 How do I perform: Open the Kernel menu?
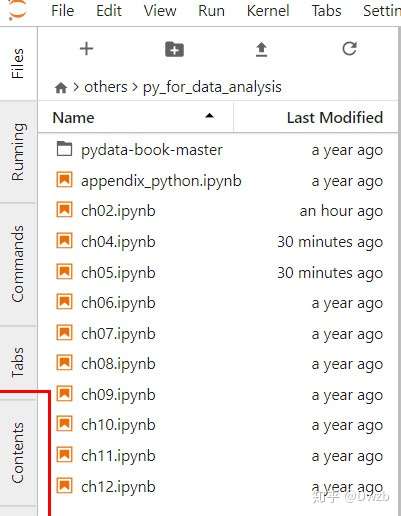[268, 11]
